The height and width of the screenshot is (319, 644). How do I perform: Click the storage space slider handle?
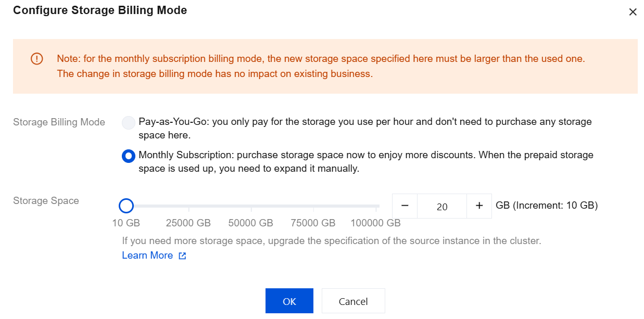(126, 206)
